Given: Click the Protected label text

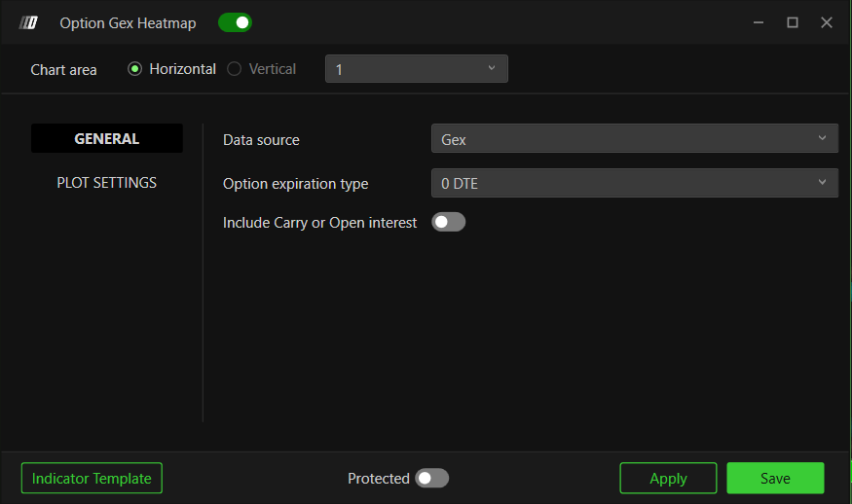Looking at the screenshot, I should click(x=378, y=479).
